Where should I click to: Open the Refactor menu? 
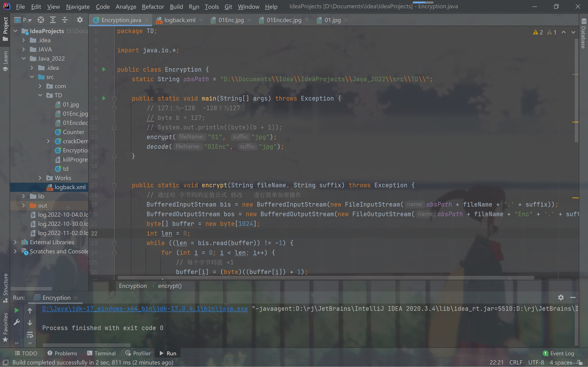click(153, 7)
